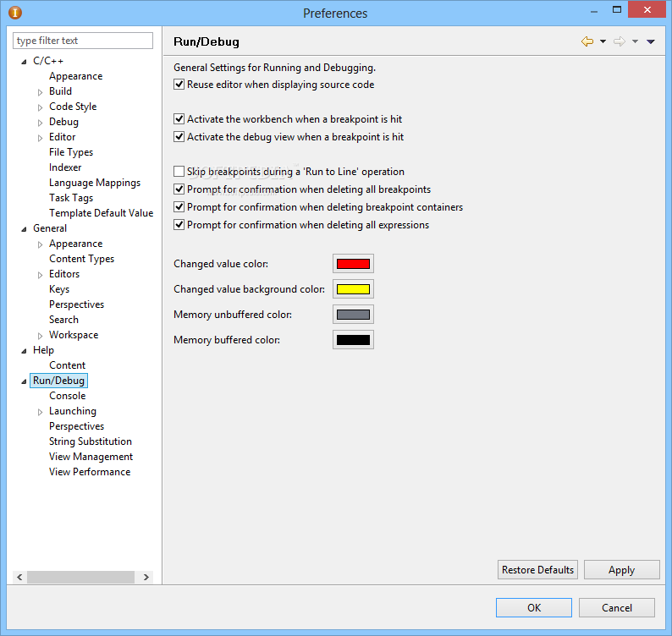Maximize the Preferences window
Image resolution: width=672 pixels, height=636 pixels.
(x=617, y=9)
